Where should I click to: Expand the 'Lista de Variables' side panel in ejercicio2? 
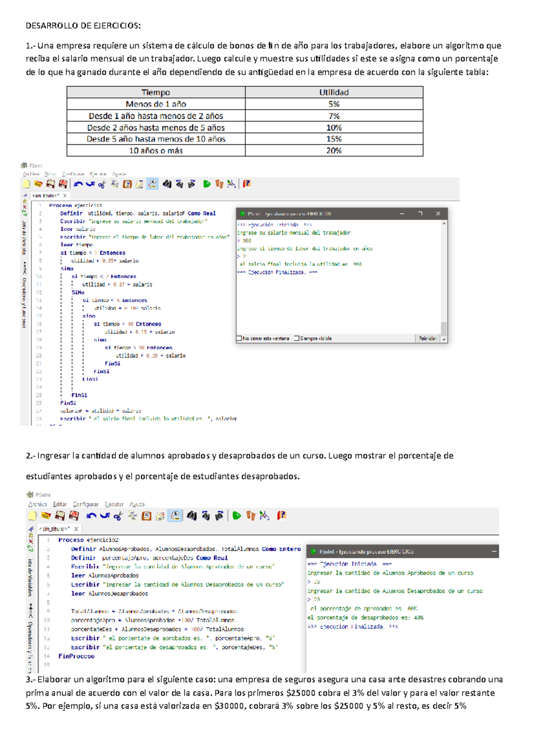30,577
